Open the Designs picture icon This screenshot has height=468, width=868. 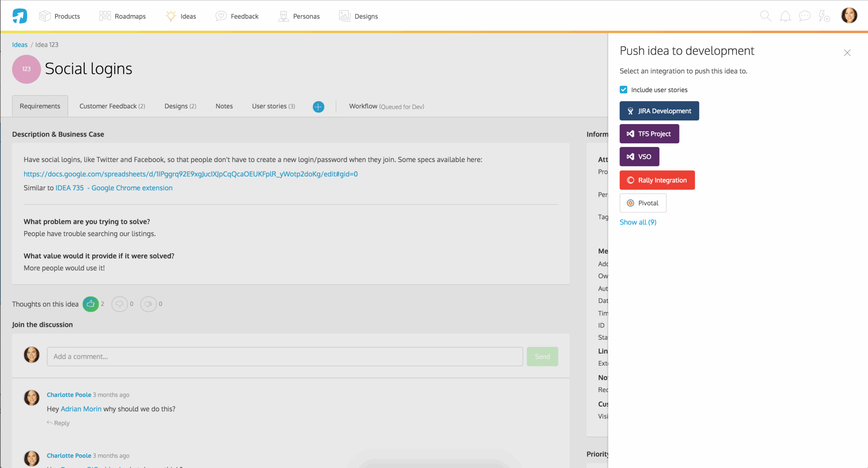344,16
